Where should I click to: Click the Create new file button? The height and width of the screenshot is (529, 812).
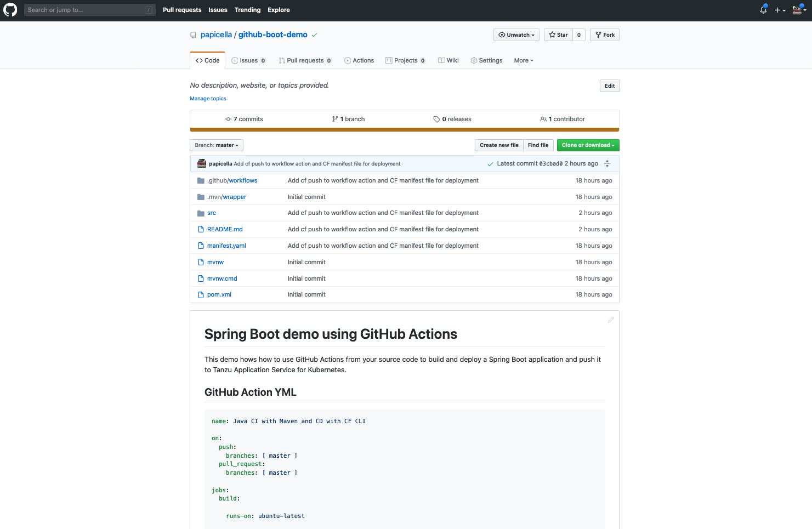pyautogui.click(x=498, y=145)
